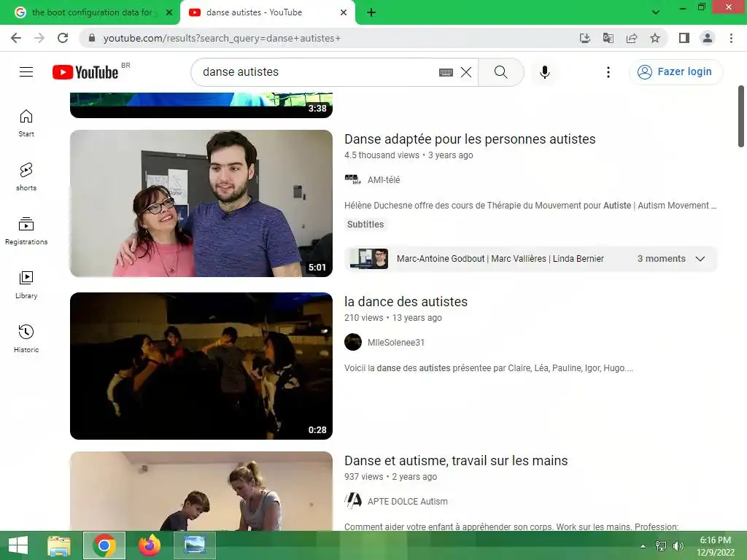Viewport: 747px width, 560px height.
Task: Click the Voicii la danse description text
Action: (489, 368)
